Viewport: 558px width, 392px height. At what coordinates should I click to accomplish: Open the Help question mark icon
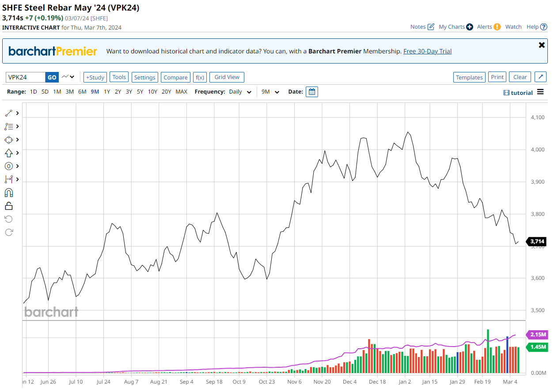[544, 27]
